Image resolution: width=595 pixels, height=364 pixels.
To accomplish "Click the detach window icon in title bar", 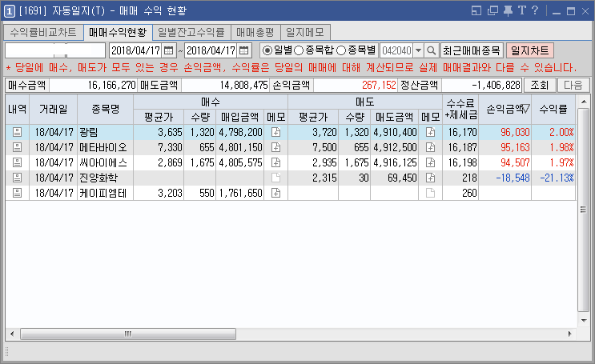I will coord(492,10).
